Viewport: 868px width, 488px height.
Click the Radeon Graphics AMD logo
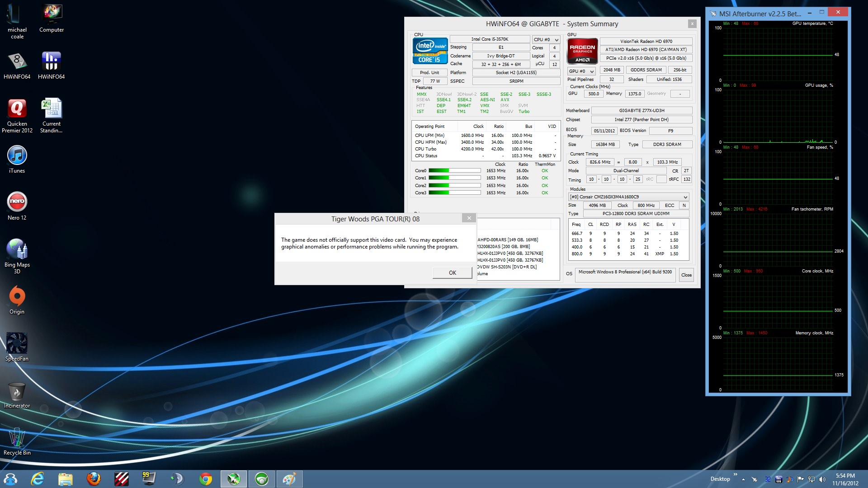click(x=582, y=51)
